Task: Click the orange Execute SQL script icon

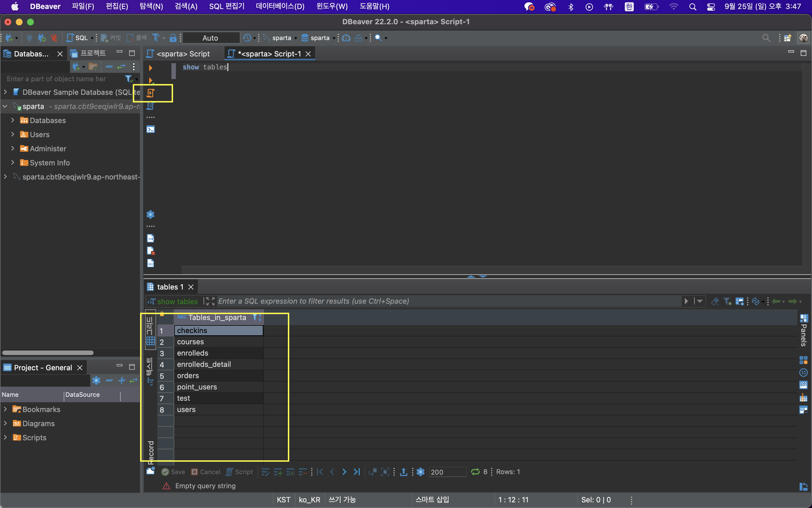Action: point(151,93)
